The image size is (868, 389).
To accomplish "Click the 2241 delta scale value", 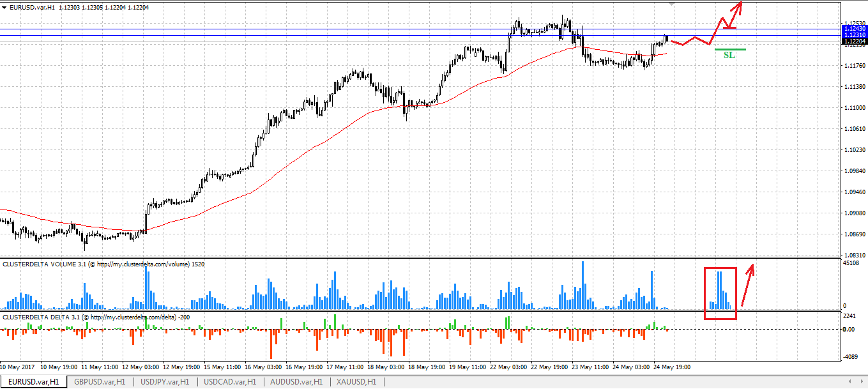I will 850,316.
